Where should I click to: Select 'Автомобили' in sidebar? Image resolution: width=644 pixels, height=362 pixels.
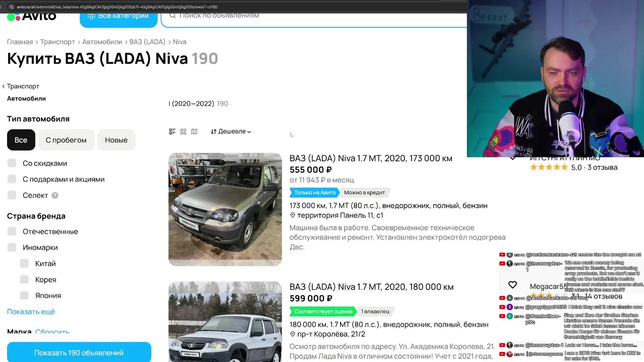point(26,99)
